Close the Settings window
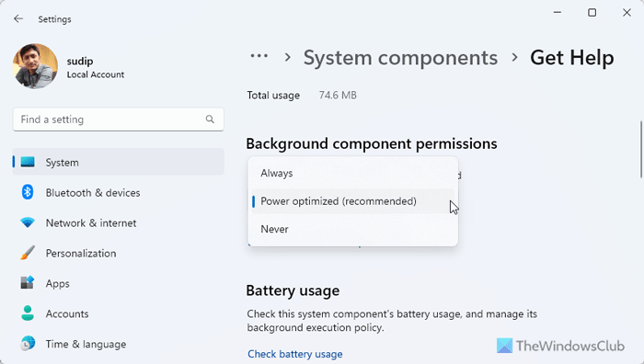 coord(627,13)
